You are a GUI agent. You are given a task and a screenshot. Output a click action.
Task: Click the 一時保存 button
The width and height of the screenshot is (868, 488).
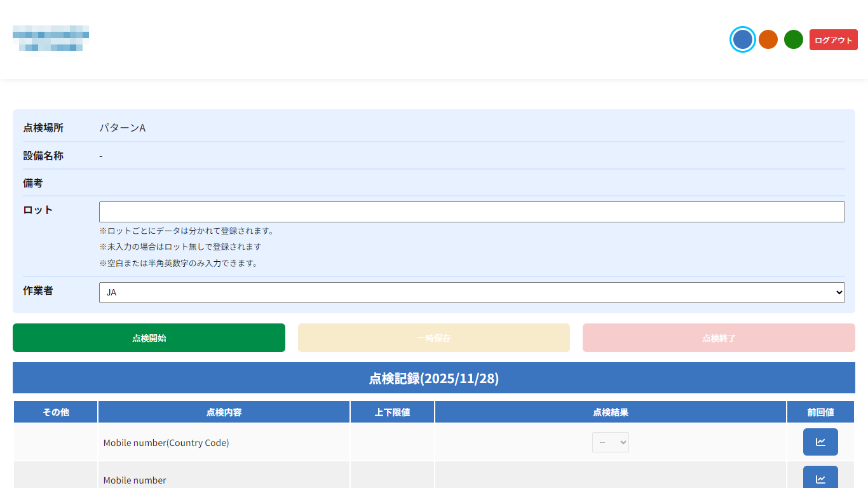coord(434,338)
